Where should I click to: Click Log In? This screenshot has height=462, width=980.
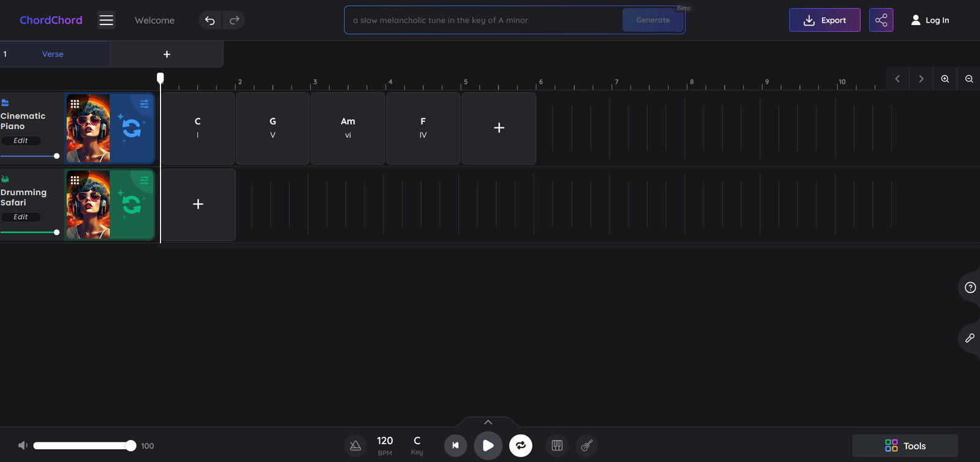coord(930,20)
